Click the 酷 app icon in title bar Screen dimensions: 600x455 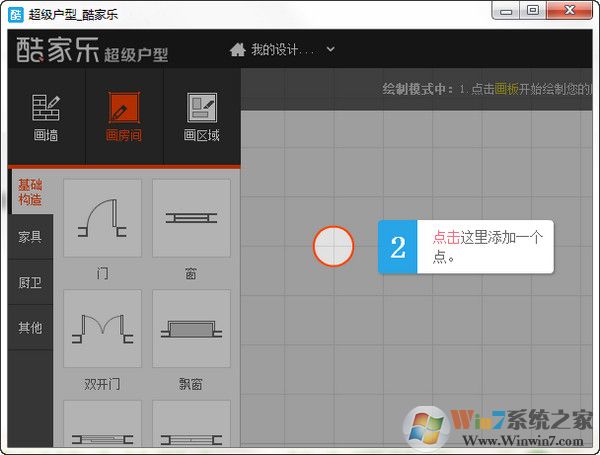click(x=16, y=15)
